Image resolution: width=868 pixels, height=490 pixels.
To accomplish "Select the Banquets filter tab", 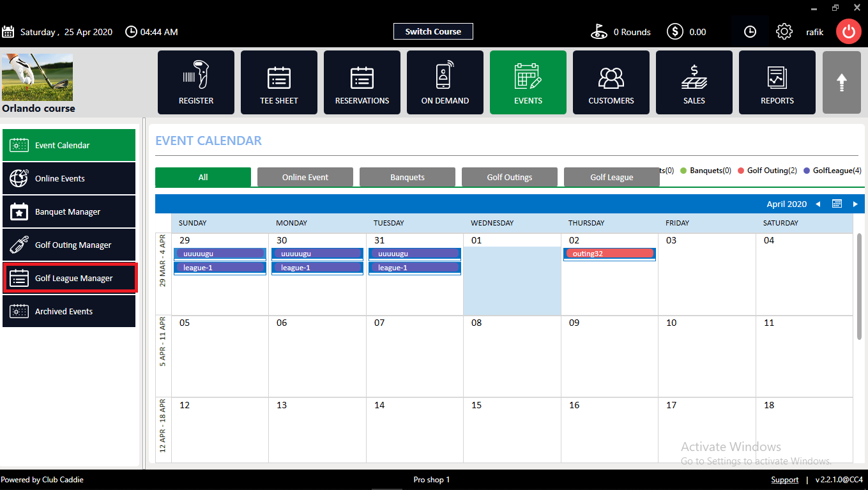I will (x=407, y=177).
